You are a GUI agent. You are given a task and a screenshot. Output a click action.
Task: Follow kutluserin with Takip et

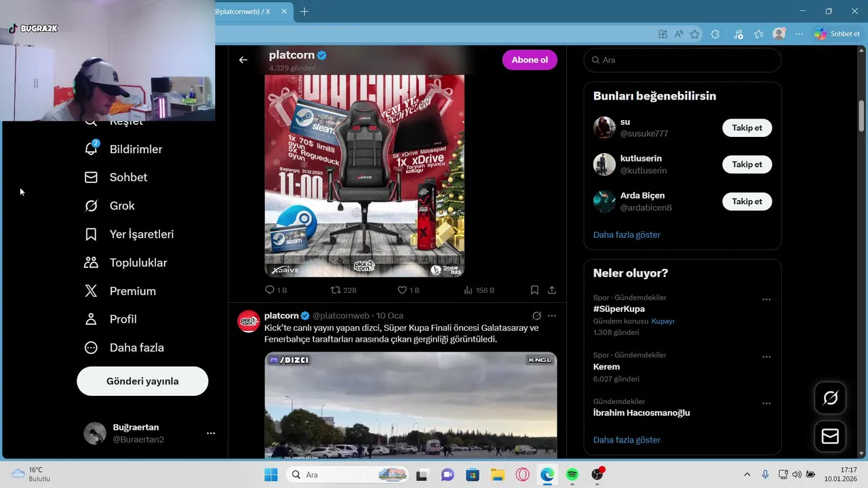click(x=747, y=164)
